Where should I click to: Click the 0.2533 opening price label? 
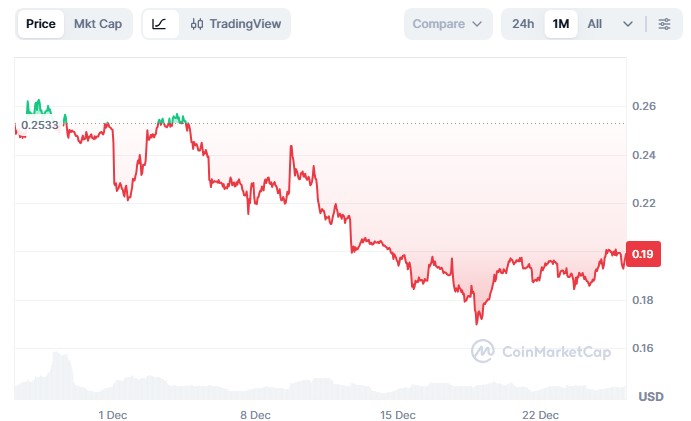(x=40, y=125)
